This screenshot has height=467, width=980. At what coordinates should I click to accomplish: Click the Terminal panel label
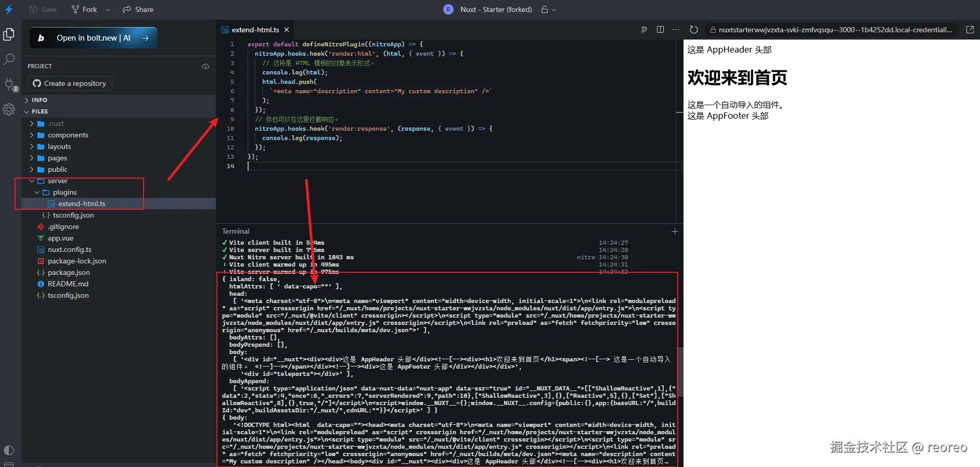coord(236,231)
